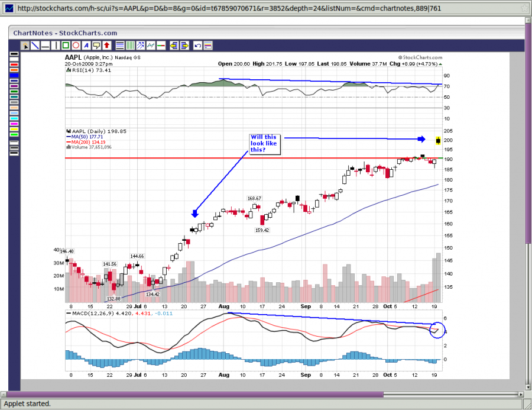Viewport: 532px width, 410px height.
Task: Choose the thick line thickness option
Action: pos(14,154)
